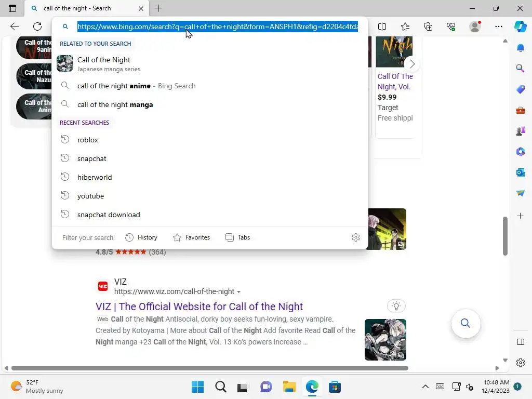Choose recent search 'snapchat download'
The image size is (532, 399).
click(x=210, y=215)
